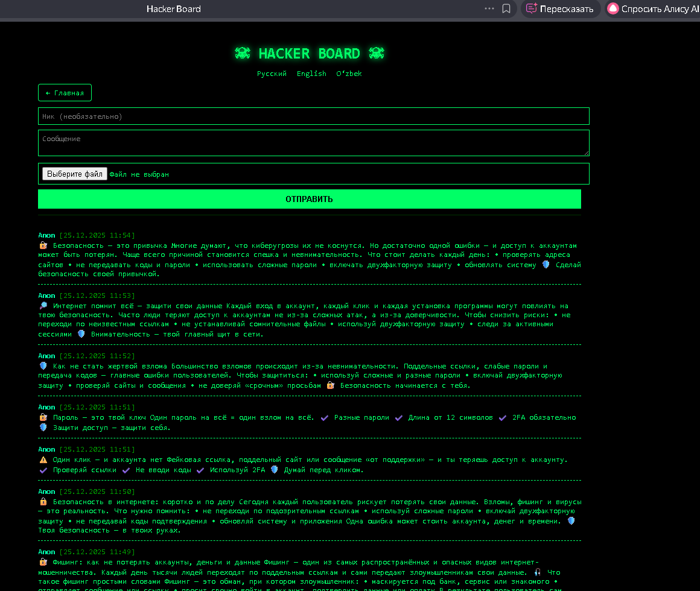
Task: Click shield emoji before Внимательность
Action: point(81,333)
